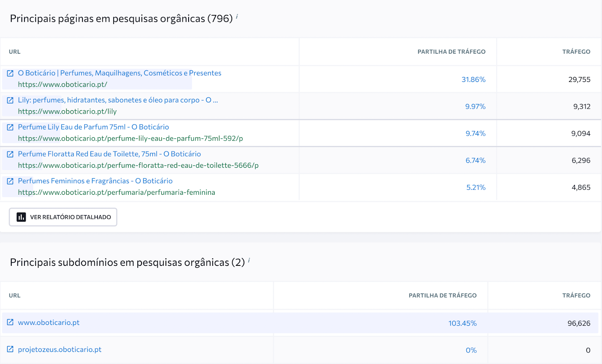Click the perfume-lily-eau-de-parfum-75ml-592/p URL
The width and height of the screenshot is (602, 364).
point(131,138)
